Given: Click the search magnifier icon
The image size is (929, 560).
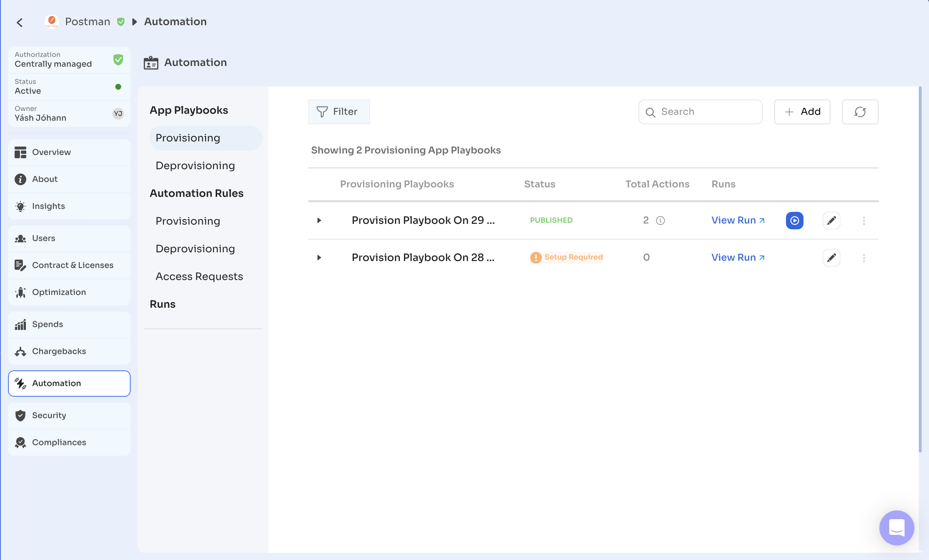Looking at the screenshot, I should click(x=650, y=112).
